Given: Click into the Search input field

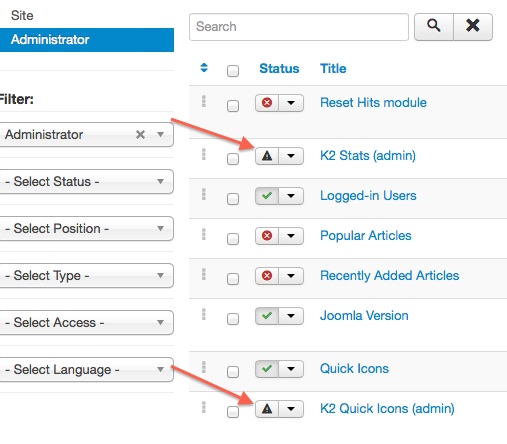Looking at the screenshot, I should click(x=299, y=27).
